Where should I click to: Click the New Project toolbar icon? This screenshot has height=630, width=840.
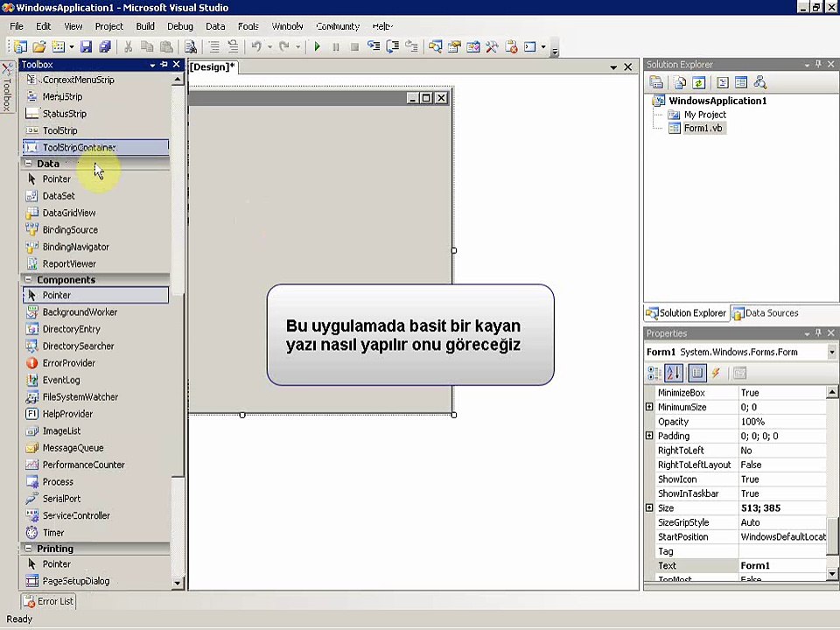pos(20,46)
